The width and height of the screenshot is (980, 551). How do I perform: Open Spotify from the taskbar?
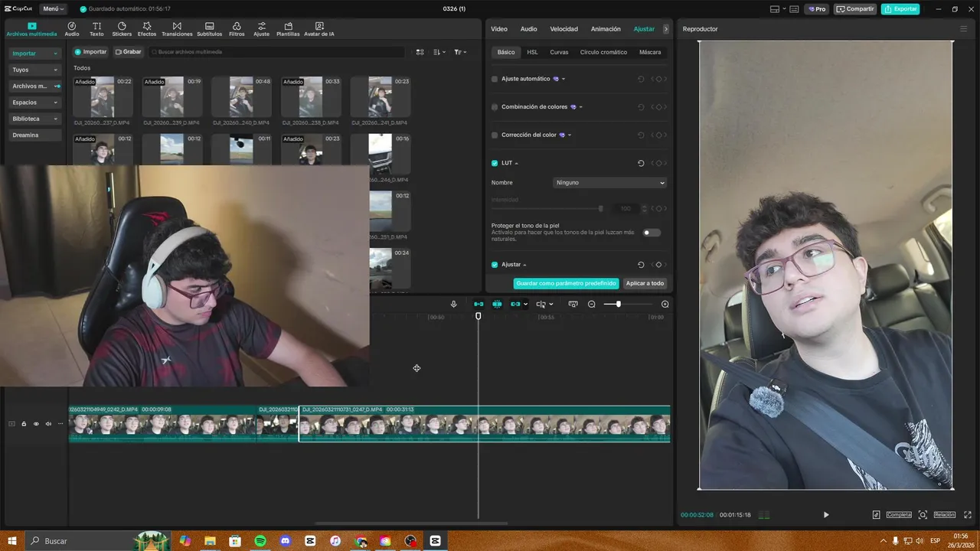(x=260, y=541)
